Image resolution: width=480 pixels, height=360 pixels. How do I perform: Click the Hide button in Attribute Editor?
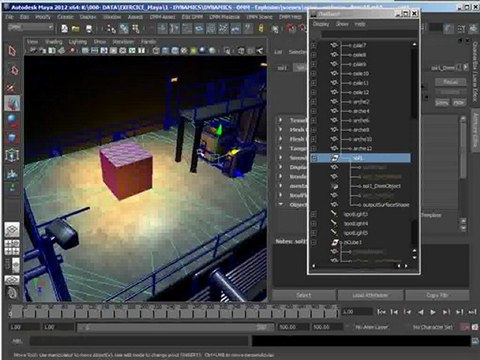[459, 103]
